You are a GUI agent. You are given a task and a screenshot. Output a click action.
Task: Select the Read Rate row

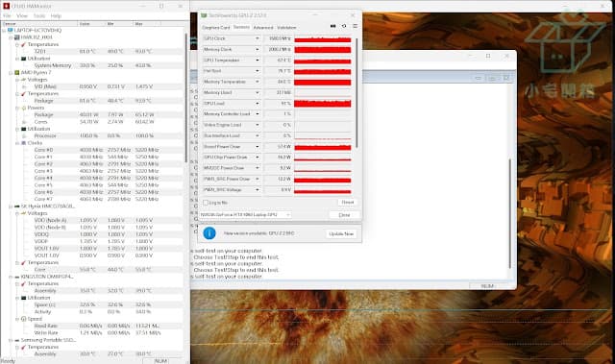(92, 326)
